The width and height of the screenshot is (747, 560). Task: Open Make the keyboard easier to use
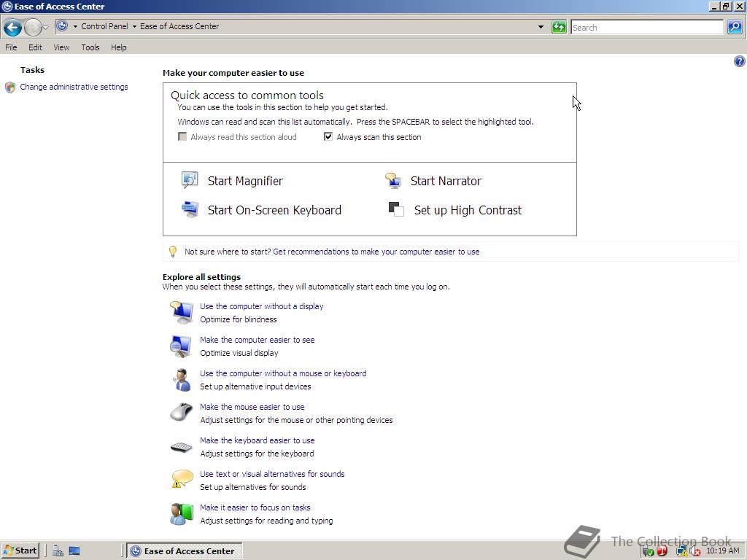coord(258,440)
